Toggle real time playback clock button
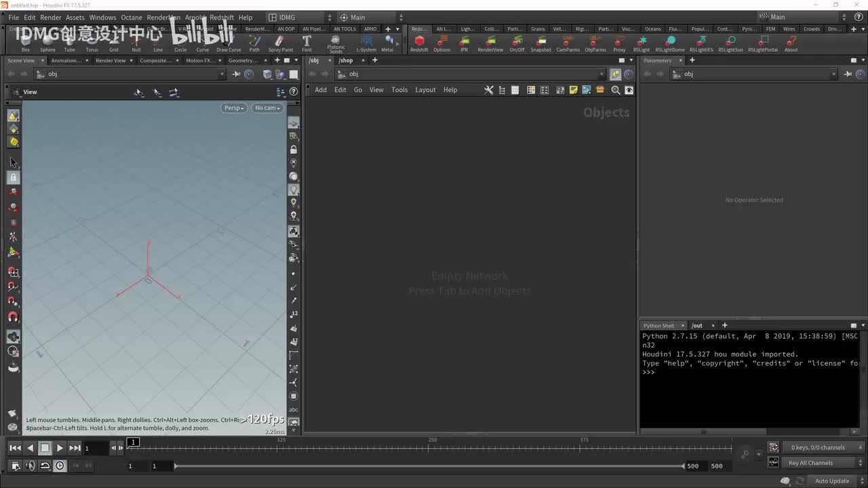Viewport: 868px width, 488px height. click(x=60, y=466)
